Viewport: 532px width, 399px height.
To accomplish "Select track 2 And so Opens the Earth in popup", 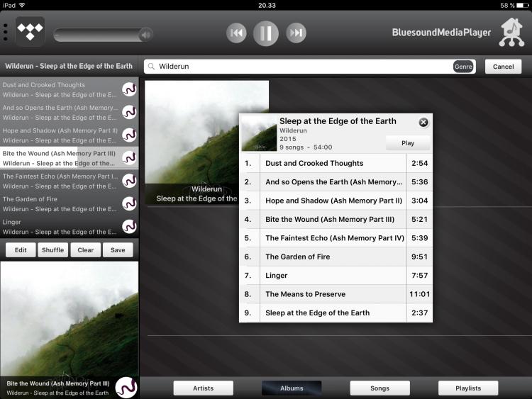I will [336, 181].
